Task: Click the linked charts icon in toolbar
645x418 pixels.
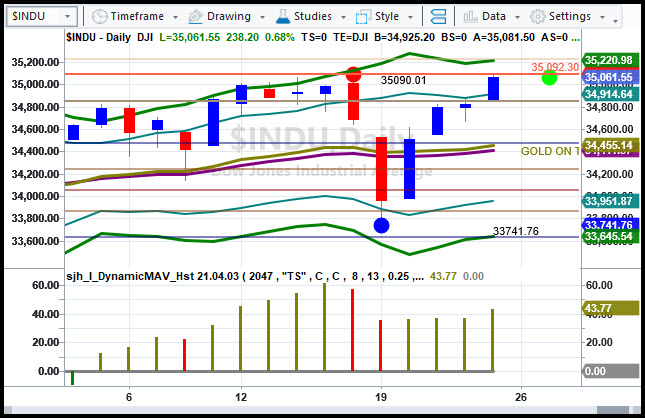Action: (438, 16)
